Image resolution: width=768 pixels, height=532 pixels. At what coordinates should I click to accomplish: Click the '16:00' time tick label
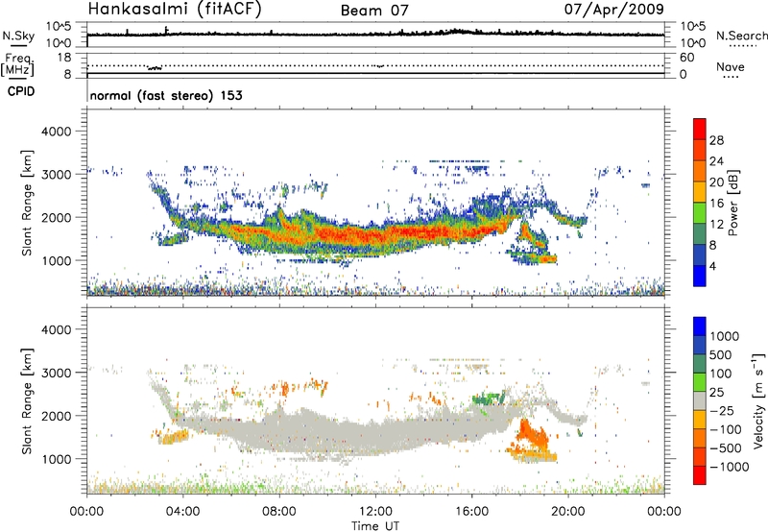click(471, 512)
